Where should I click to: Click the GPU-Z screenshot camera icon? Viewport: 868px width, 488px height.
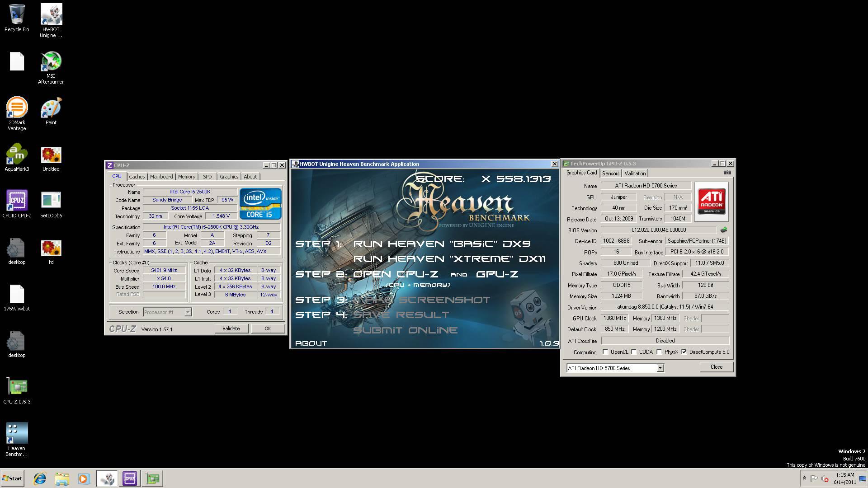pos(727,173)
